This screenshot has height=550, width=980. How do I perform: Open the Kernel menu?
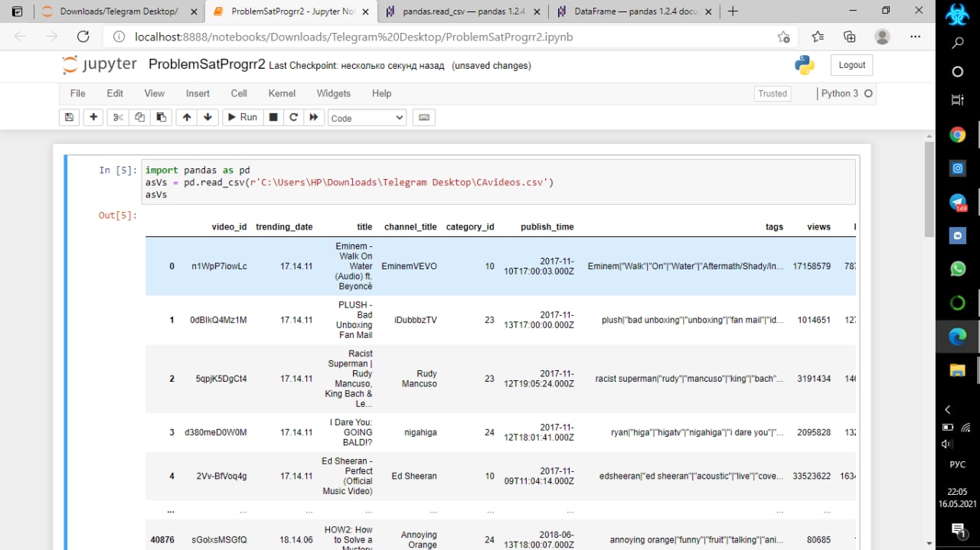click(x=282, y=93)
